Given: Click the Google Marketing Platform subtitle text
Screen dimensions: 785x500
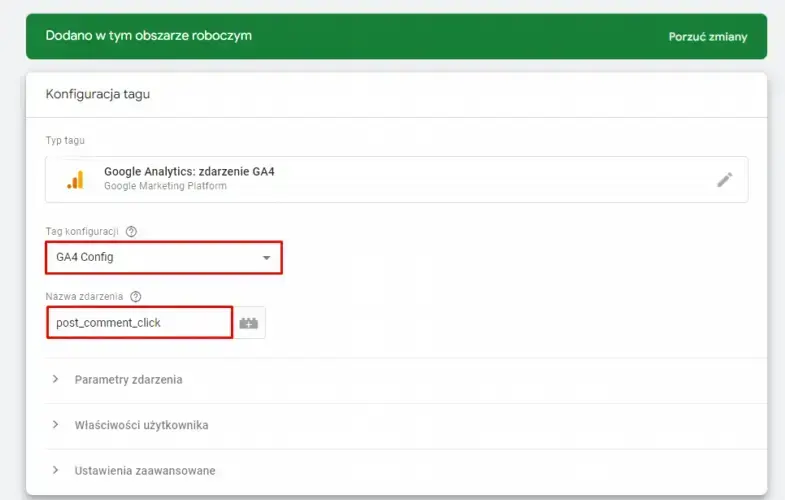Looking at the screenshot, I should coord(165,187).
